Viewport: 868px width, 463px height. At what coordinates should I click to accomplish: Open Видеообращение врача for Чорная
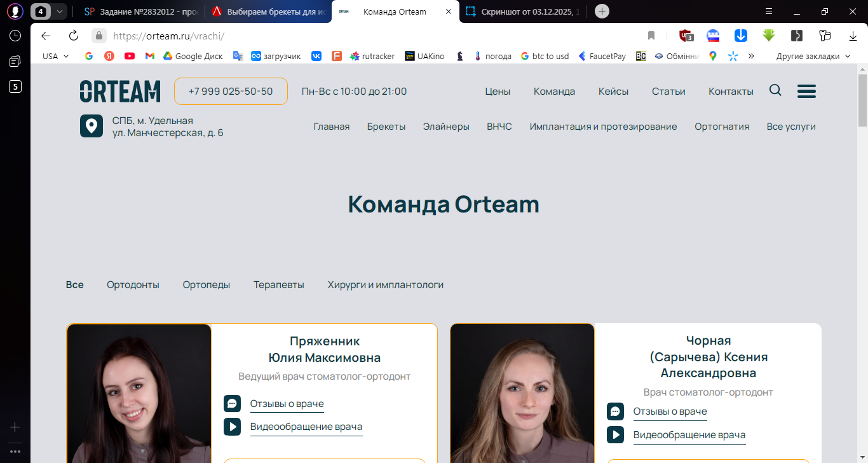pos(689,435)
